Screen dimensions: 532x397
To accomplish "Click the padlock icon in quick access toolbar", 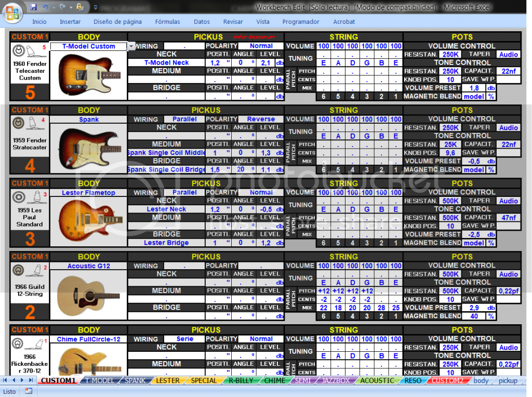I will [x=79, y=7].
